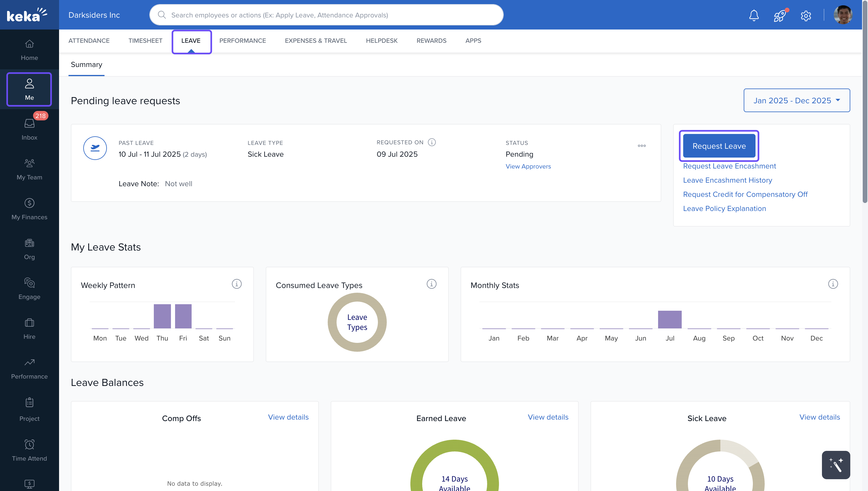Image resolution: width=868 pixels, height=491 pixels.
Task: Click the rocket what's new icon
Action: (x=780, y=15)
